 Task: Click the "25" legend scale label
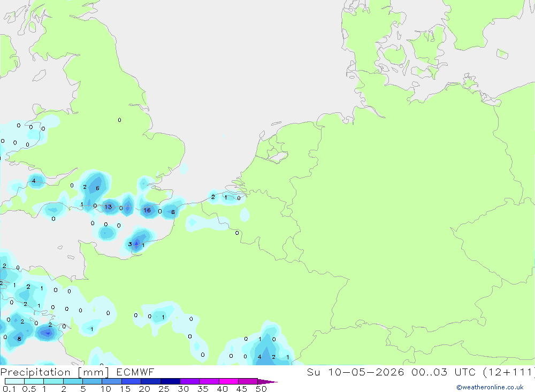point(164,389)
